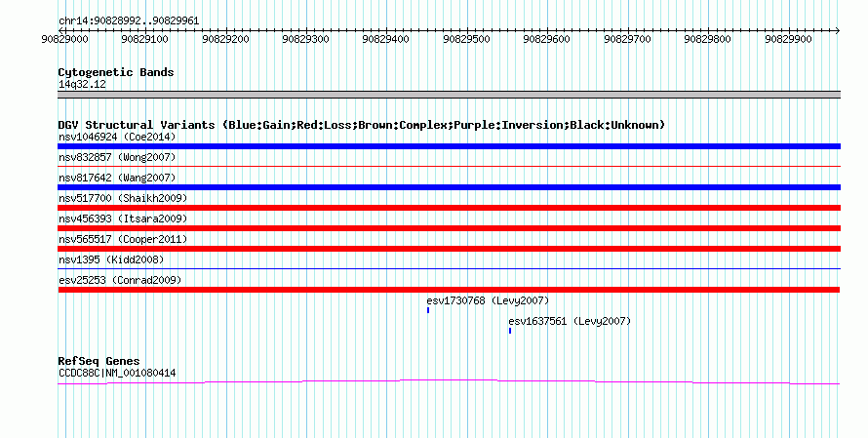Select the small blue esv1730768 variant marker
Viewport: 868px width, 438px height.
[428, 310]
